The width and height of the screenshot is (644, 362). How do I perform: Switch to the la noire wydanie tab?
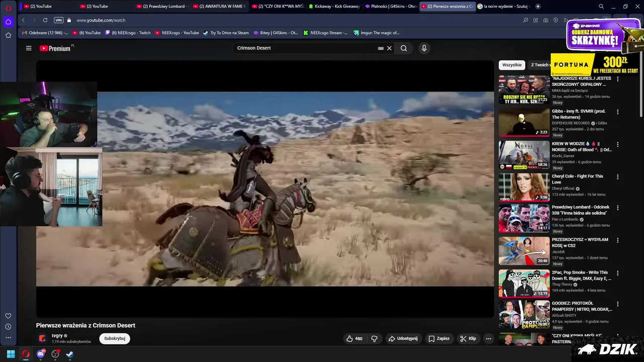(504, 6)
